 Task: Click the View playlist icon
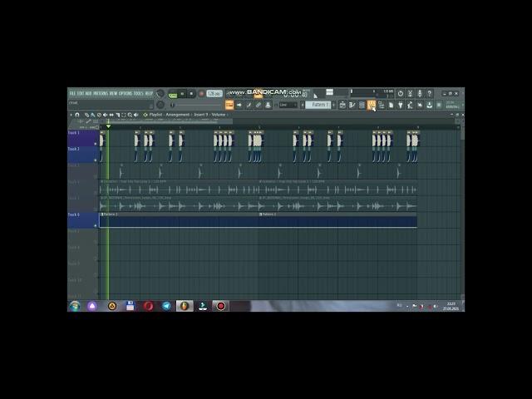[x=342, y=105]
